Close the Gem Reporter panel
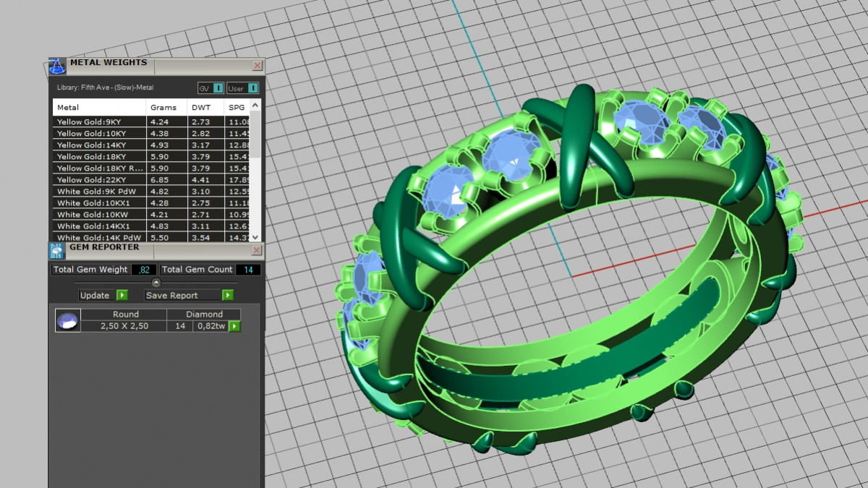This screenshot has width=868, height=488. point(257,250)
